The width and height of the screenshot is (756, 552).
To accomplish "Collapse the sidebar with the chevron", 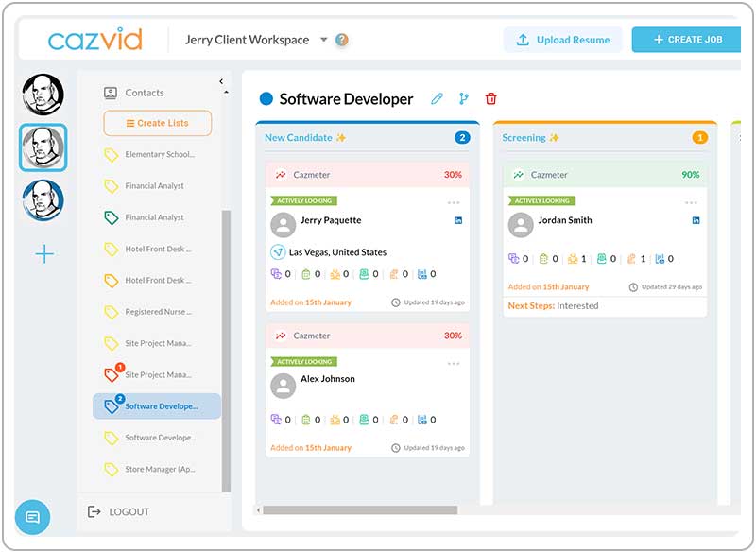I will point(221,81).
